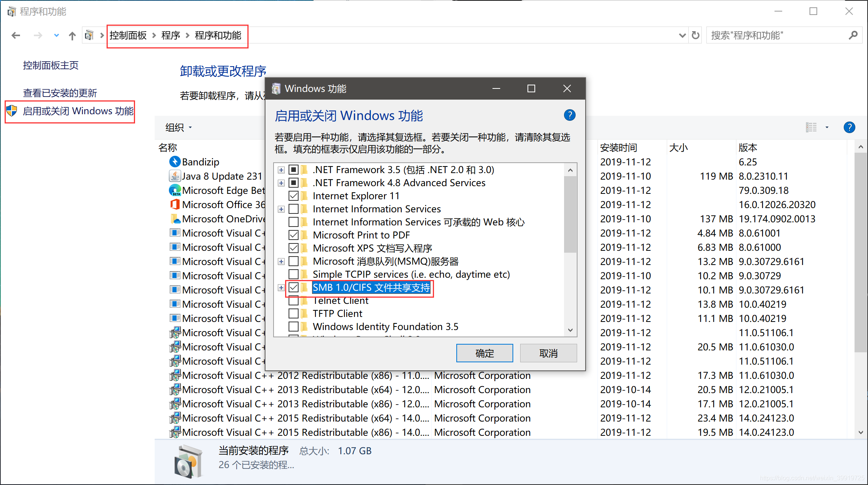The image size is (868, 485).
Task: Expand SMB 1.0/CIFS 文件共享支持 node
Action: coord(281,287)
